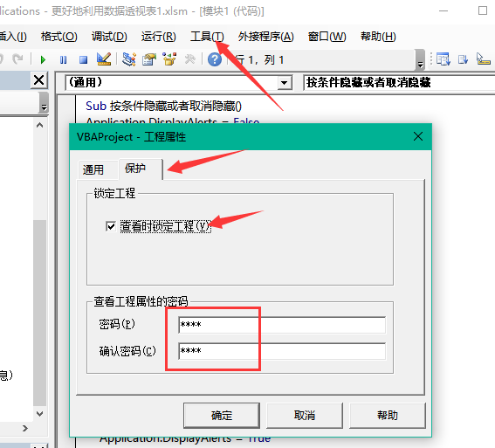
Task: Click the 帮助 button in the dialog
Action: (x=388, y=415)
